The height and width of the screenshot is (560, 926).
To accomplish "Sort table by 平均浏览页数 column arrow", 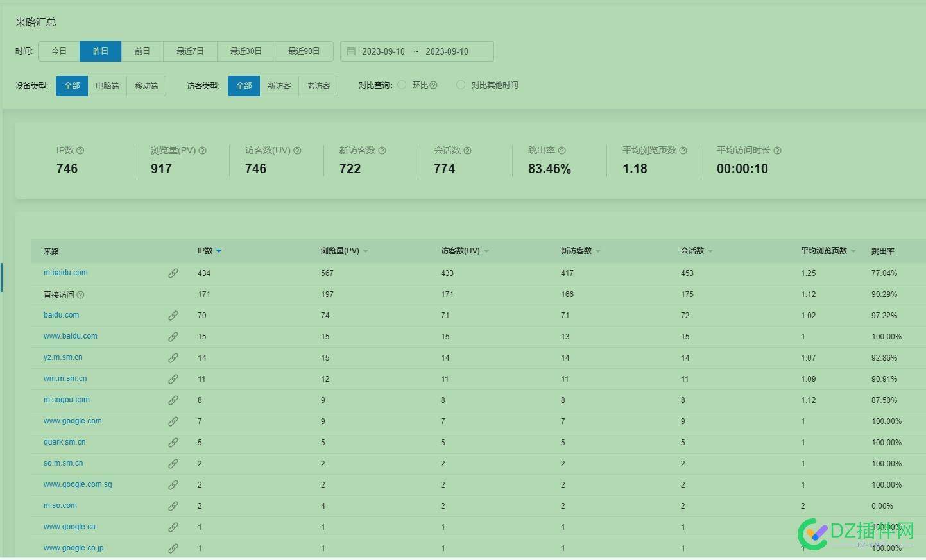I will pyautogui.click(x=853, y=251).
